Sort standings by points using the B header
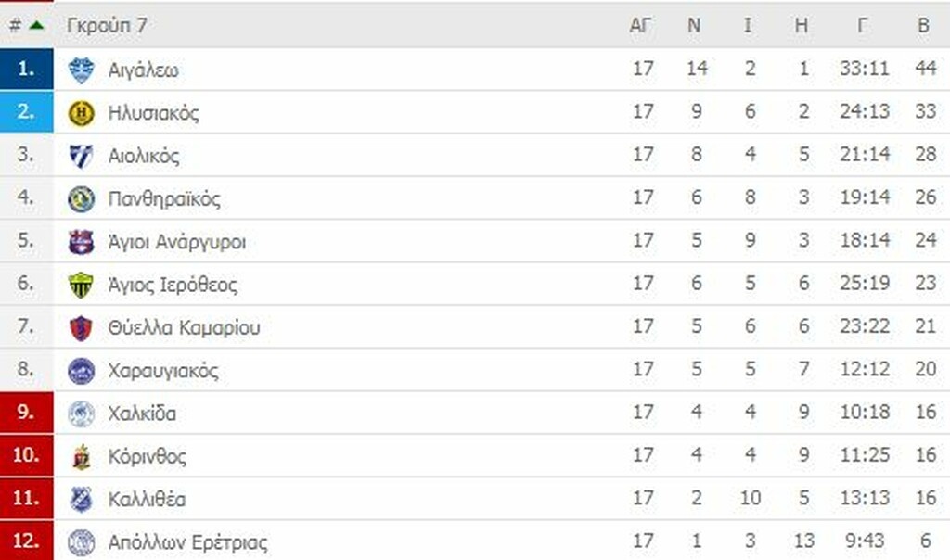The height and width of the screenshot is (560, 950). coord(926,25)
